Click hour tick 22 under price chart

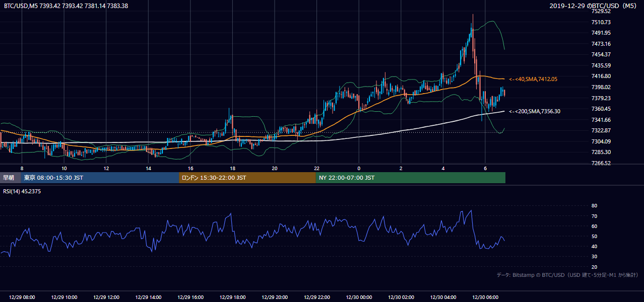[317, 168]
